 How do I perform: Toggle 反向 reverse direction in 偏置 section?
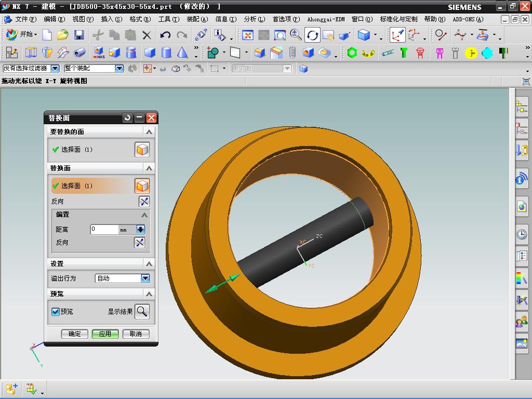click(139, 243)
